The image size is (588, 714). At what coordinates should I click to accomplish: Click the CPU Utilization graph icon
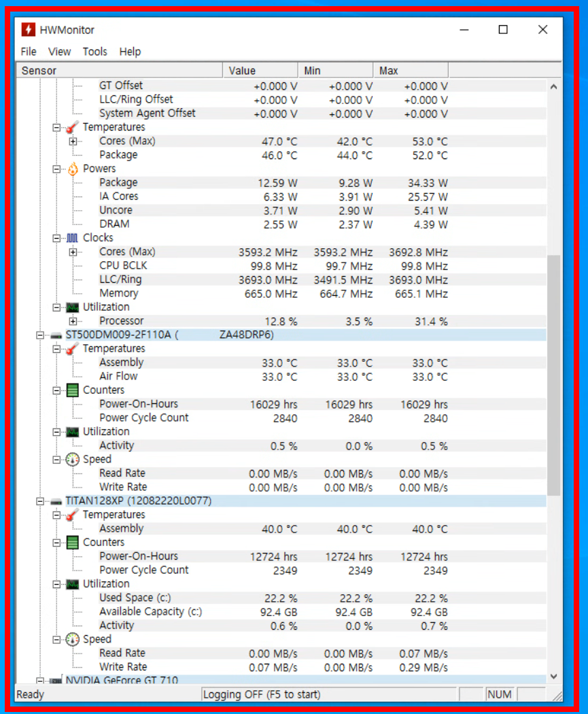[x=72, y=307]
